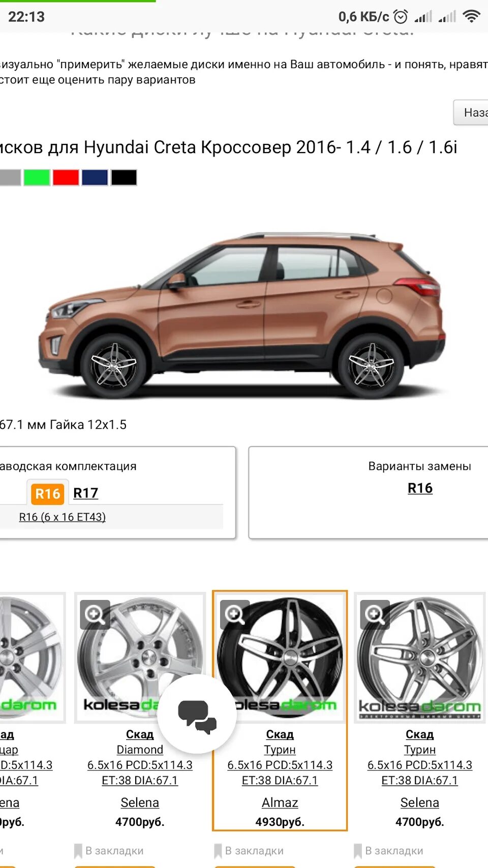Zoom the black Скад Турин Almaz wheel
Image resolution: width=488 pixels, height=868 pixels.
(234, 614)
